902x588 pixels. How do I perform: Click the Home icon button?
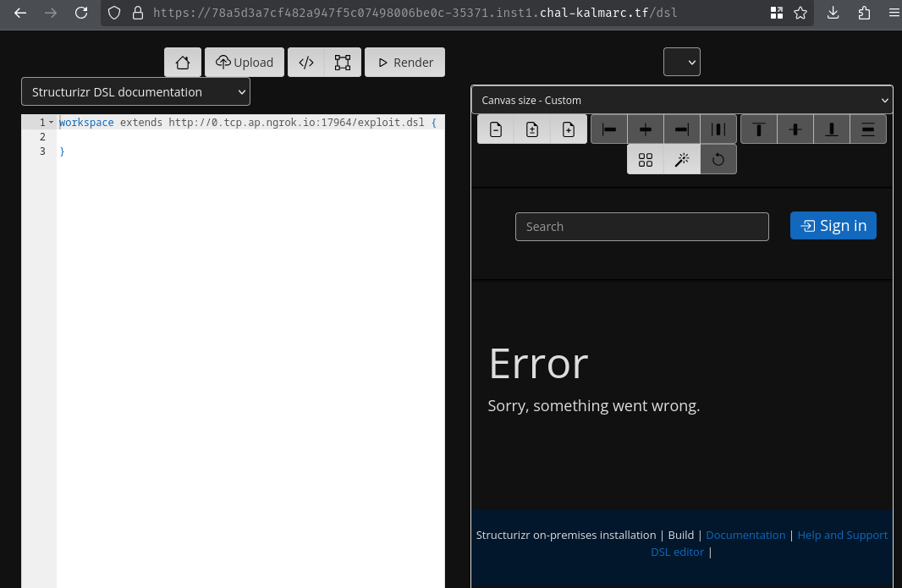click(x=183, y=62)
